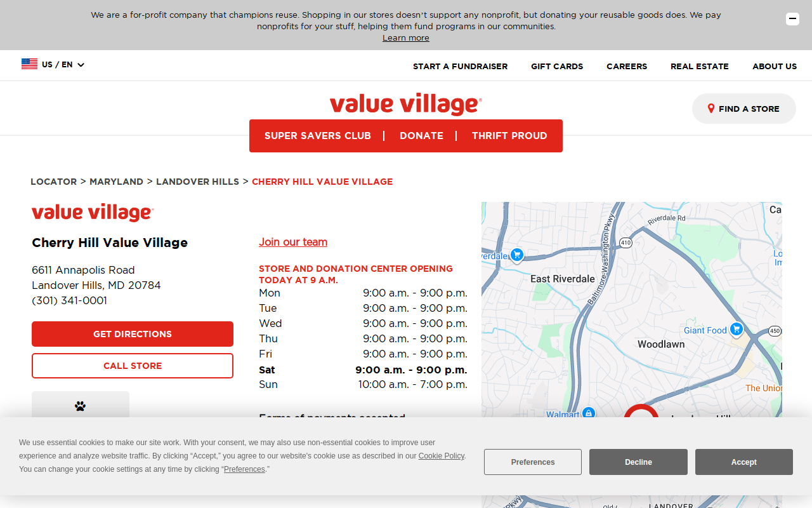Accept cookies
The height and width of the screenshot is (508, 812).
tap(743, 462)
